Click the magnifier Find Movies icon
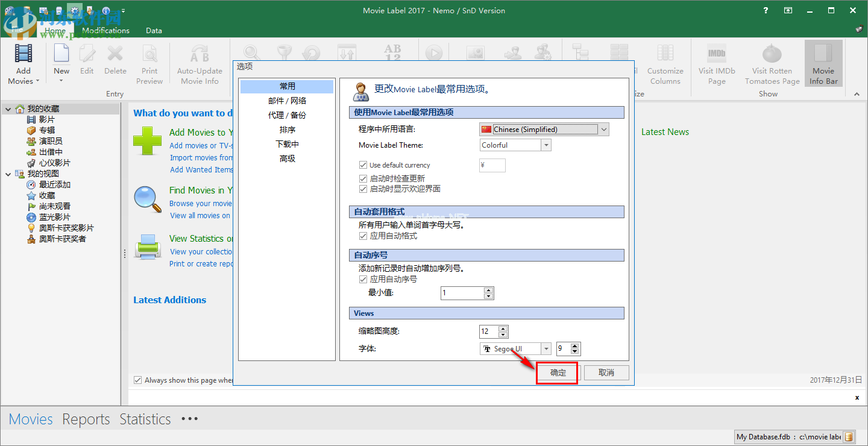The height and width of the screenshot is (446, 868). (x=148, y=199)
